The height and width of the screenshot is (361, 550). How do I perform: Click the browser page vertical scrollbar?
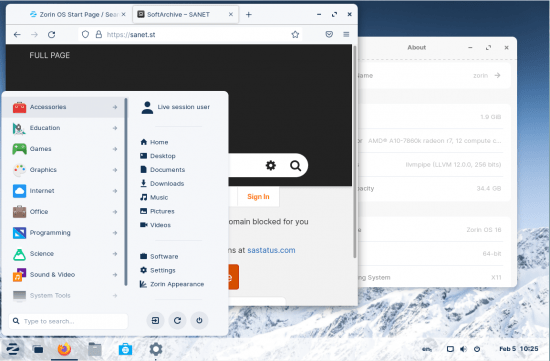pos(354,152)
